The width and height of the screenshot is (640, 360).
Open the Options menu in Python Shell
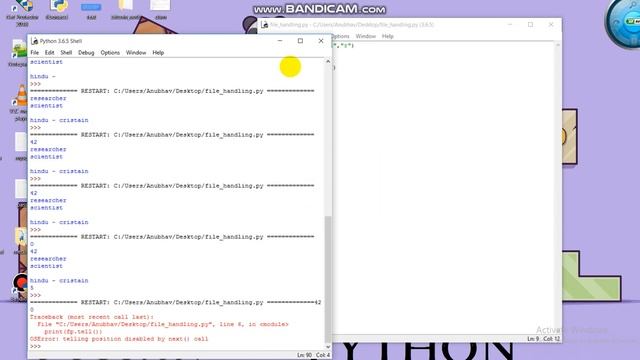(110, 53)
